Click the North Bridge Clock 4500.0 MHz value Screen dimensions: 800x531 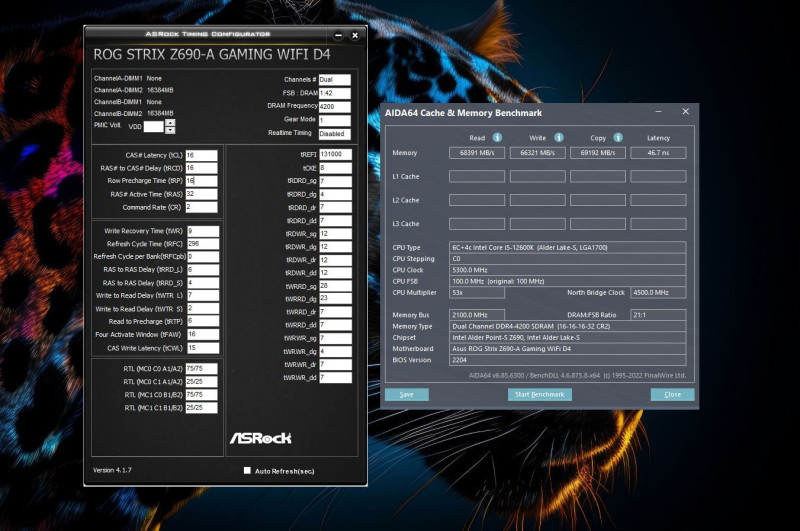tap(658, 292)
